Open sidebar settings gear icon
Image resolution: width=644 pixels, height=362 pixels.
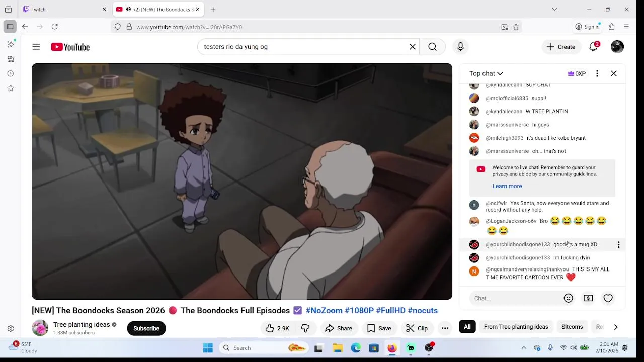[x=11, y=329]
